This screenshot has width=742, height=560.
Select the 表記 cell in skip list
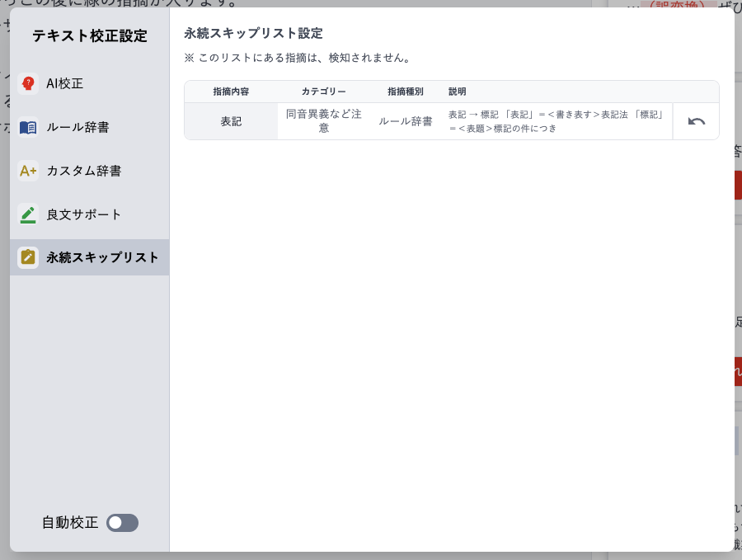(231, 121)
